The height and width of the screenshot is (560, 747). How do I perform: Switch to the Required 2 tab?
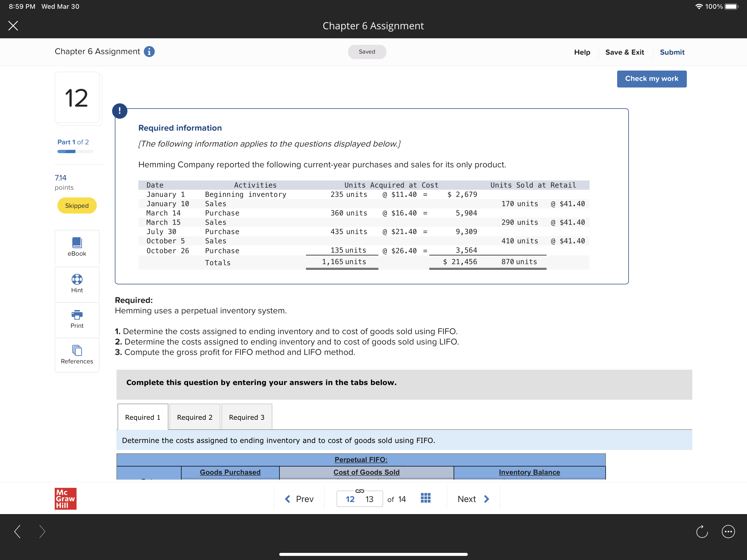pos(194,417)
